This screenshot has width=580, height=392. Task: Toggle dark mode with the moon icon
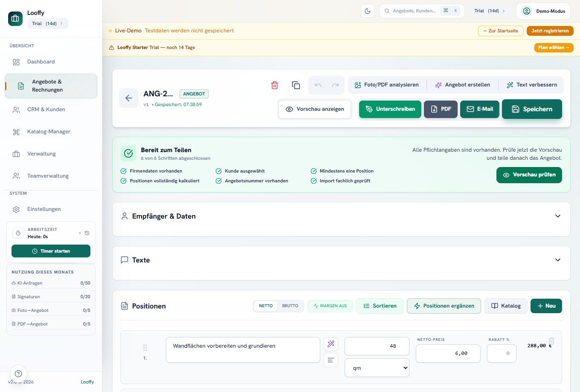[x=368, y=11]
